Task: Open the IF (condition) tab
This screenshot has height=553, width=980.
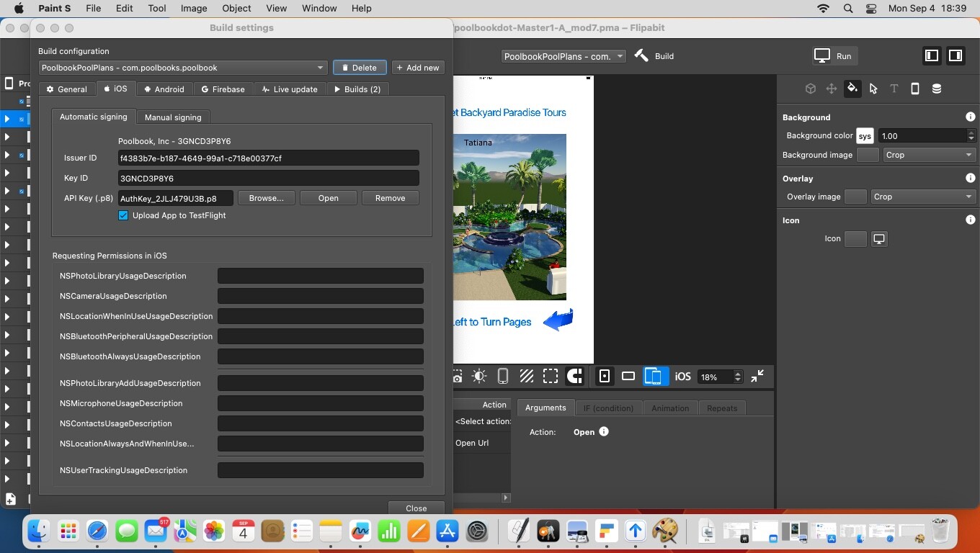Action: click(x=608, y=408)
